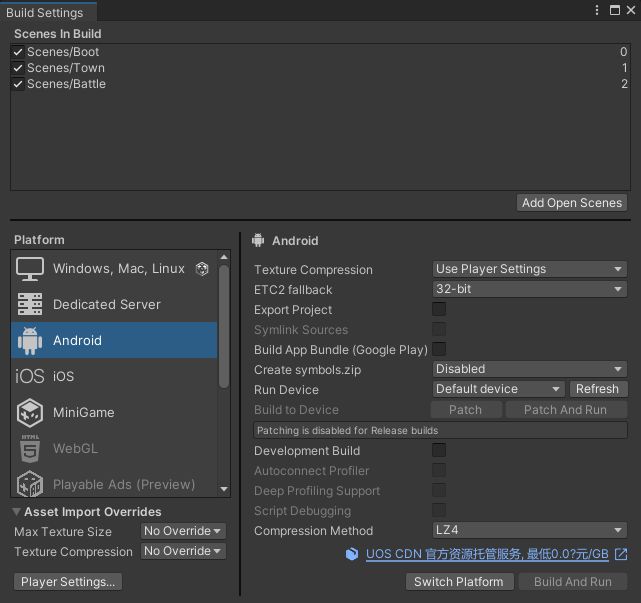The image size is (641, 603).
Task: Select the Windows, Mac, Linux platform
Action: (114, 269)
